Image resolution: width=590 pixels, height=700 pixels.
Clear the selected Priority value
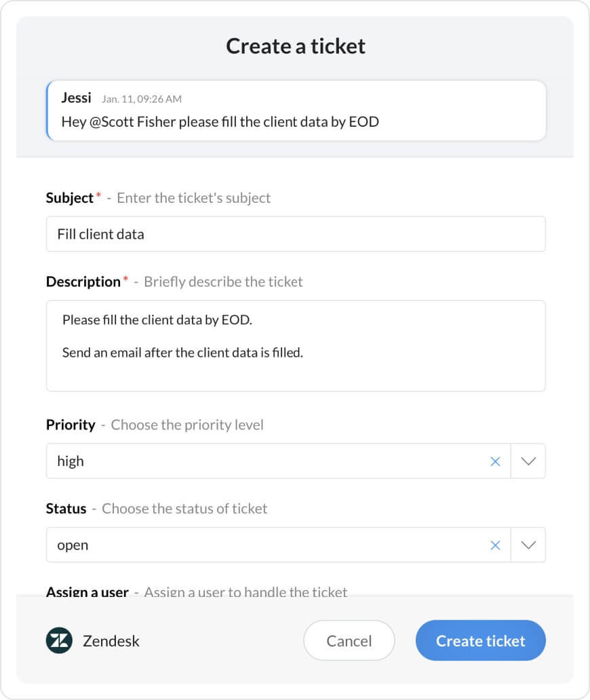[x=495, y=461]
